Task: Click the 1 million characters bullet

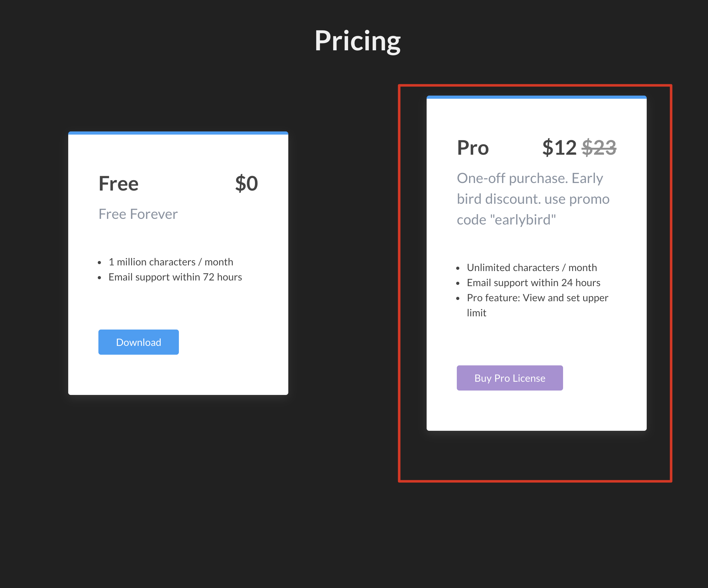Action: (x=171, y=262)
